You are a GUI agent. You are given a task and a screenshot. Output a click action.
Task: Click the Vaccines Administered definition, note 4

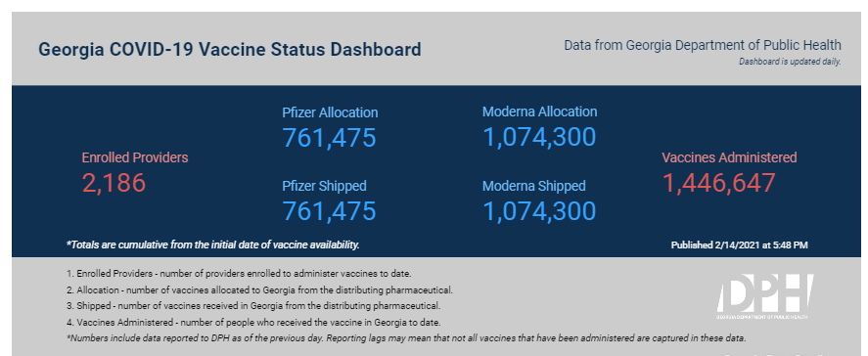253,322
